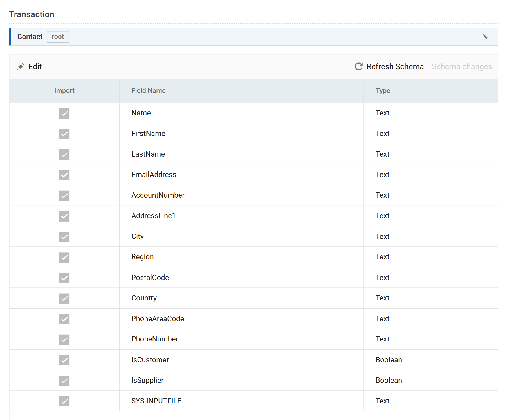507x420 pixels.
Task: Toggle the PostalCode import checkbox
Action: (x=64, y=278)
